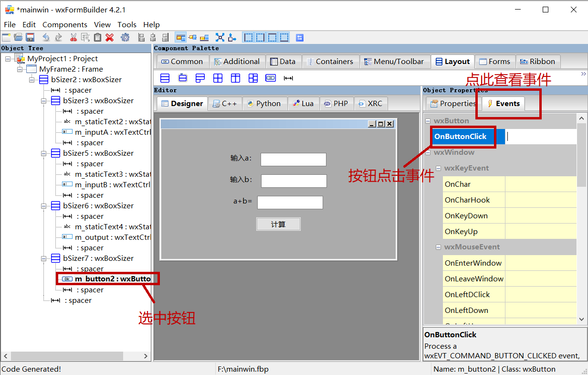Collapse the wxKeyEvent events section

click(x=439, y=168)
